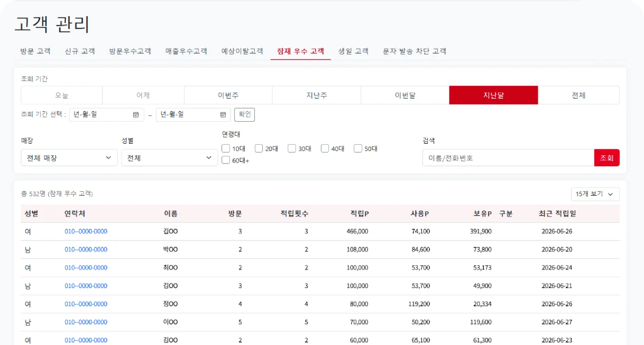
Task: Select the 잠재 우수 고객 tab
Action: pos(300,51)
